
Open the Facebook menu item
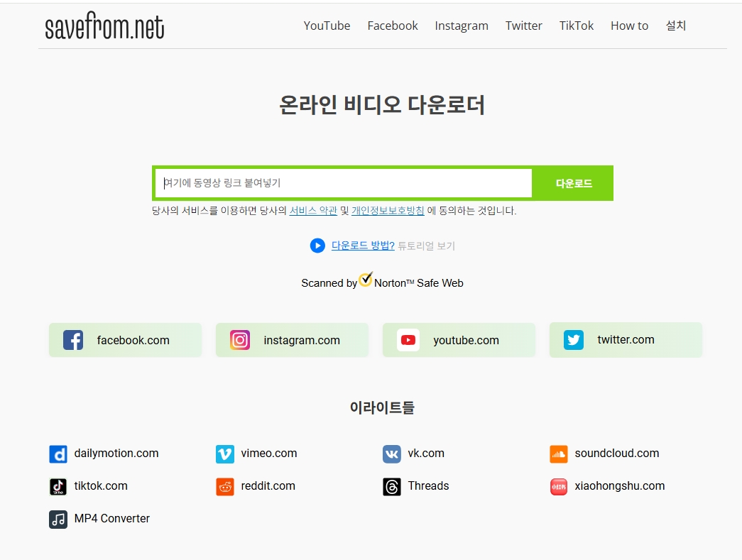(392, 26)
